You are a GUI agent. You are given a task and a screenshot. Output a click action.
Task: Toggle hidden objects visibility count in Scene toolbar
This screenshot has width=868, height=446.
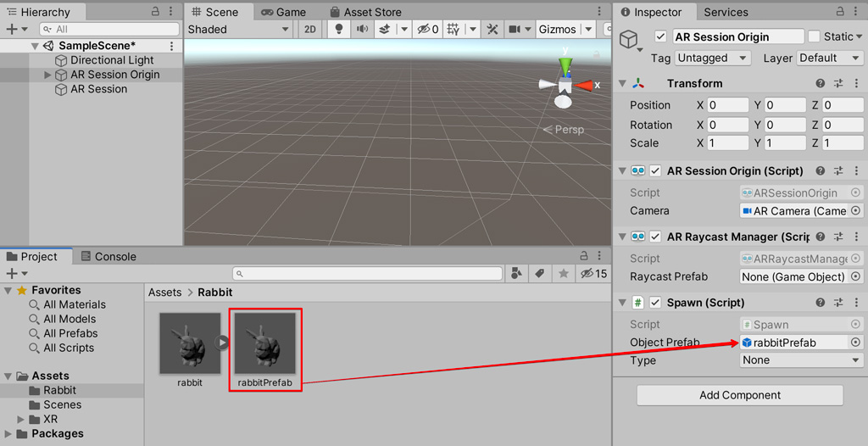pos(428,30)
